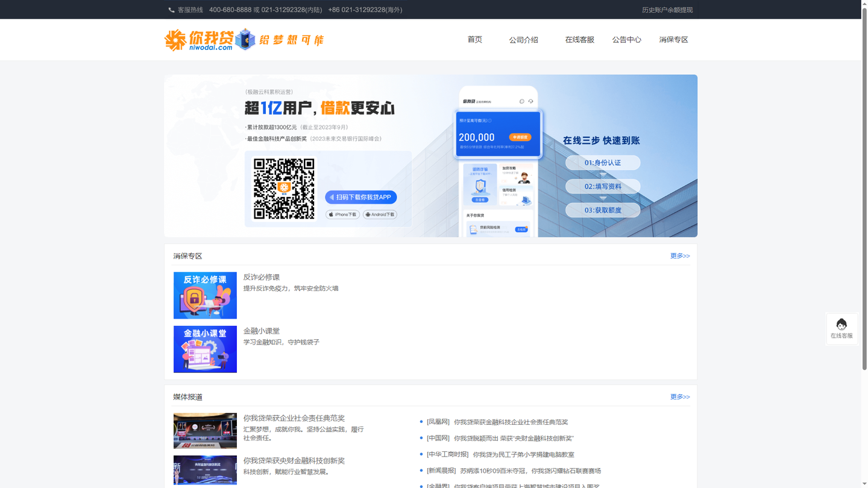This screenshot has width=868, height=488.
Task: Open the 在线客服 navigation item
Action: click(x=579, y=40)
